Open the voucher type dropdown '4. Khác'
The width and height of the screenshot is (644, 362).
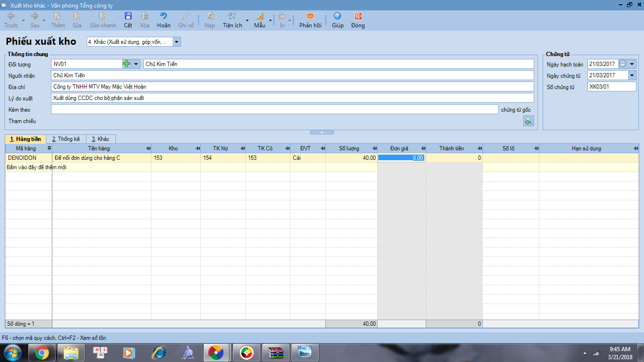point(176,42)
